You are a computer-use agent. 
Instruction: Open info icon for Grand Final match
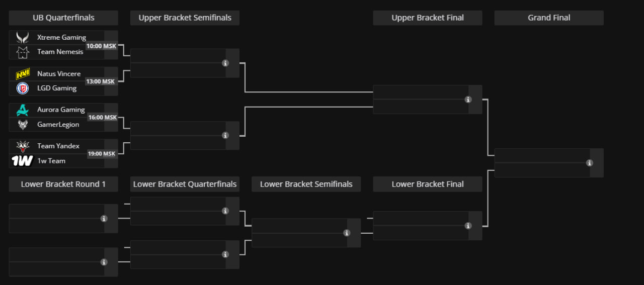[590, 163]
